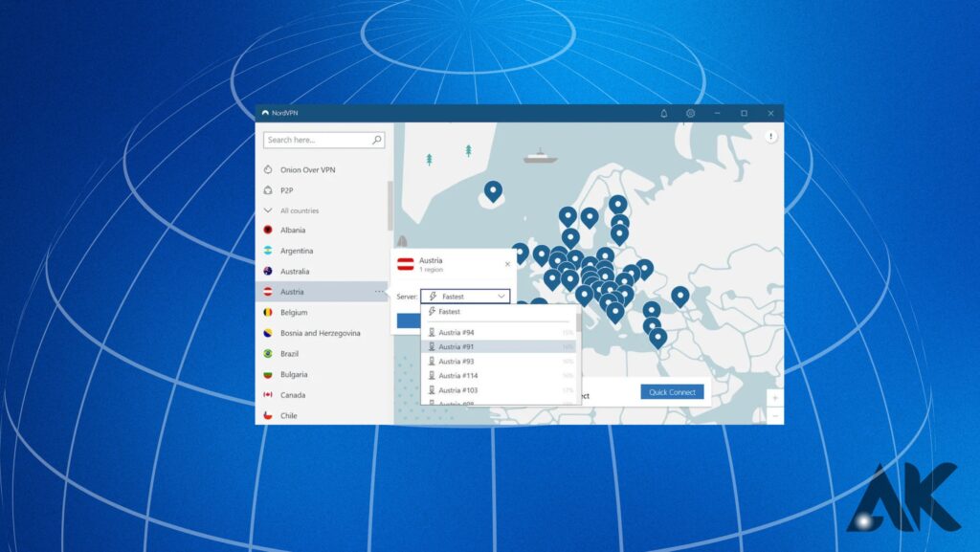Viewport: 980px width, 552px height.
Task: Select server Austria #94
Action: point(498,332)
